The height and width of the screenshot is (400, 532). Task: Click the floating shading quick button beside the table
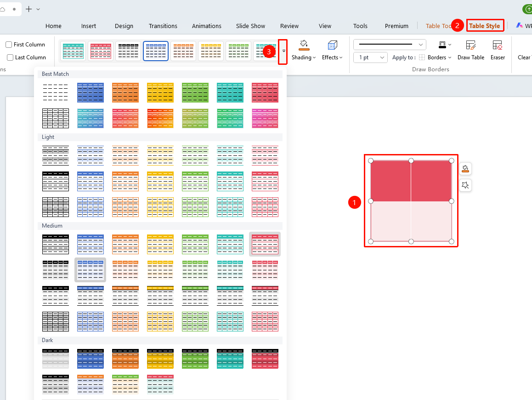tap(465, 168)
